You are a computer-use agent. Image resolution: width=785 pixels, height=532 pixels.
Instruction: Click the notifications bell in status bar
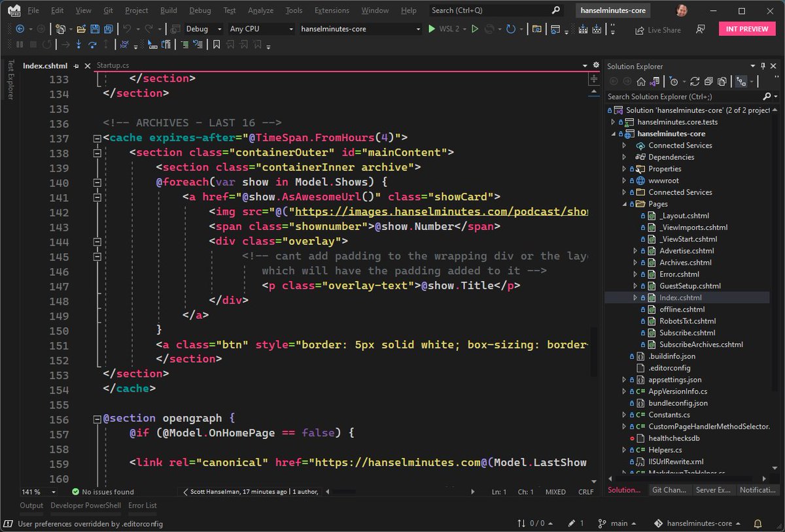pyautogui.click(x=758, y=524)
